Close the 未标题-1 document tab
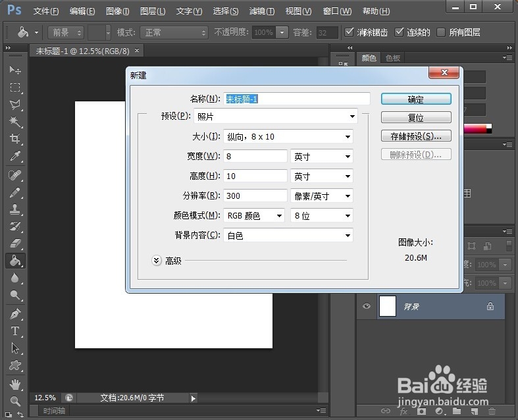 click(x=137, y=50)
